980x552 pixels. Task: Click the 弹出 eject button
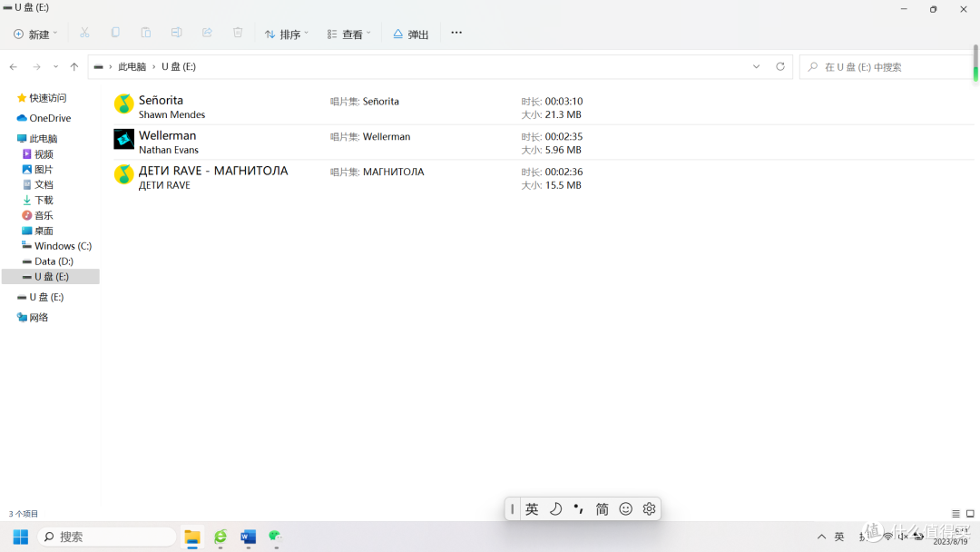coord(411,34)
